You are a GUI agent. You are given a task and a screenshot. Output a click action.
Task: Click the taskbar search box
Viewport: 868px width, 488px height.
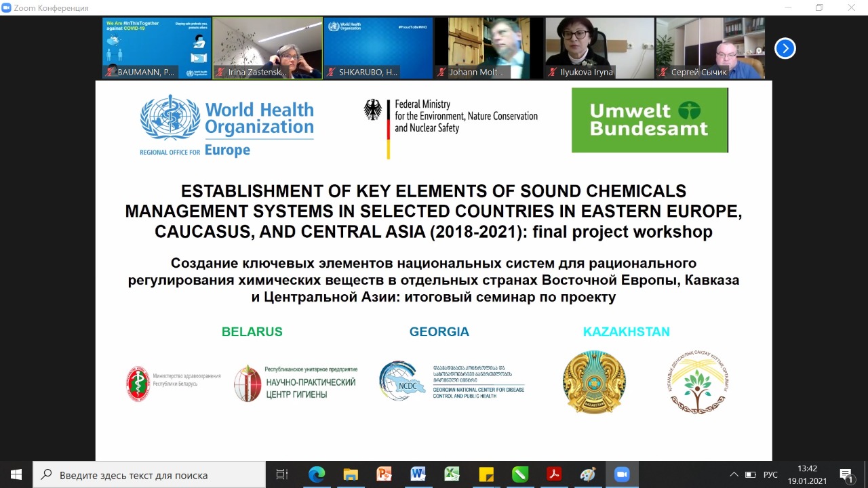click(149, 474)
